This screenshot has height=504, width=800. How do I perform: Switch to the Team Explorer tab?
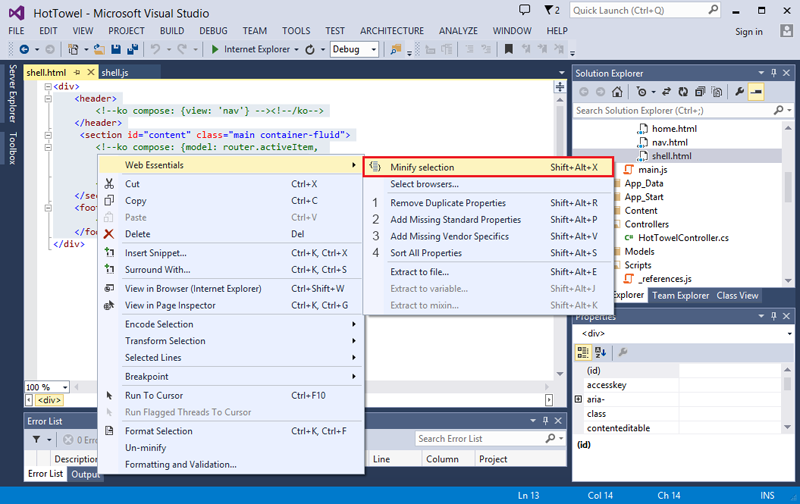pyautogui.click(x=681, y=295)
